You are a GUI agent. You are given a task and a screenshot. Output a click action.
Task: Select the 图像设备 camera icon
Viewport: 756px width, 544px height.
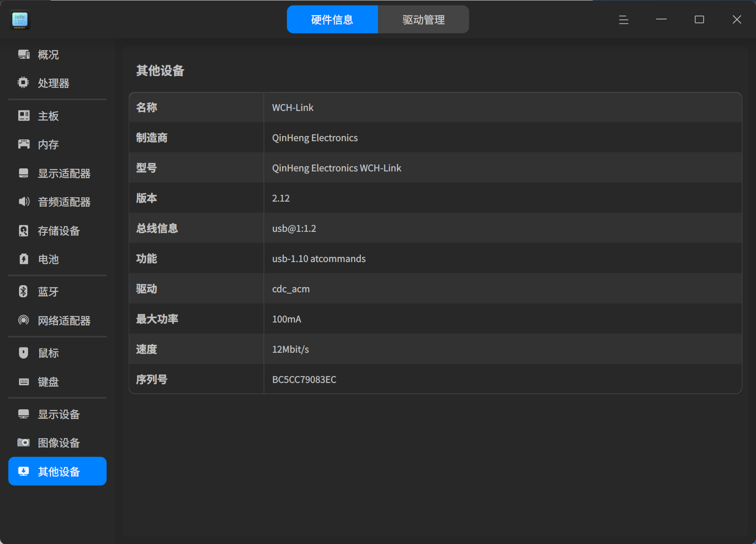tap(23, 443)
